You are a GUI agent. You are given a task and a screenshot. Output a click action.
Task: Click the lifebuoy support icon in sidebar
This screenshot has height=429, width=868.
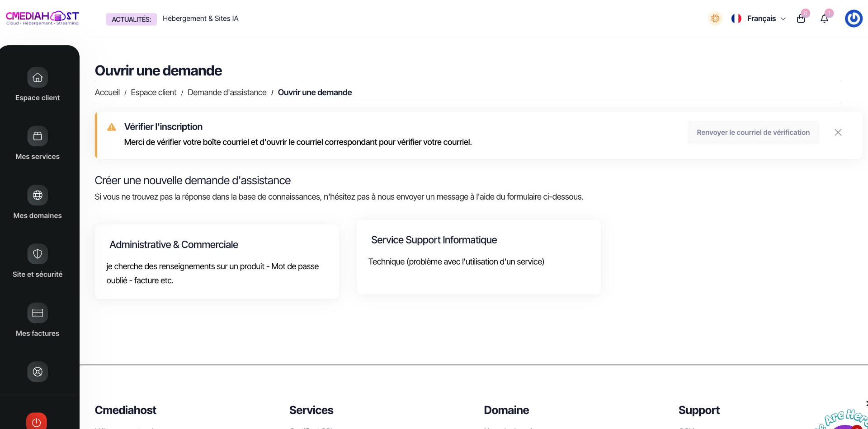click(38, 372)
